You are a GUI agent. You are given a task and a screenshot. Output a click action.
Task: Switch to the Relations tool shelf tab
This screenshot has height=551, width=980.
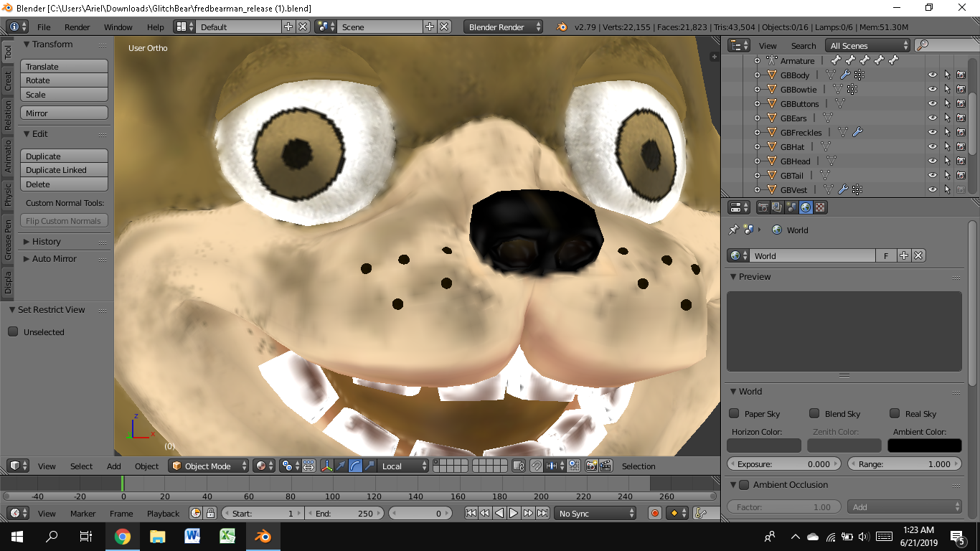coord(8,115)
